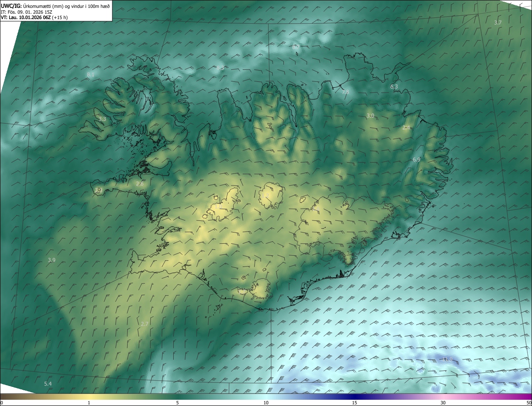Click the map value label '8.1'
The image size is (532, 406).
click(x=91, y=75)
